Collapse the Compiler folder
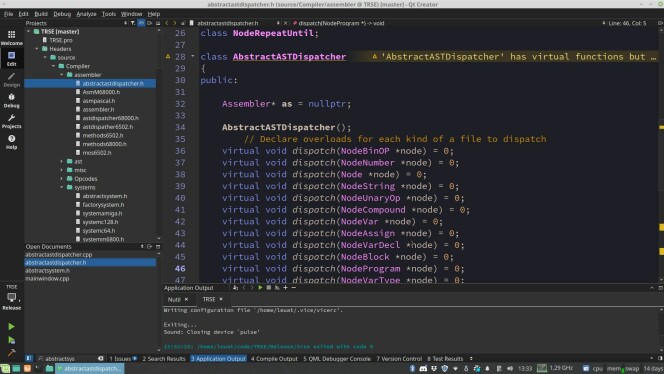 pos(53,66)
